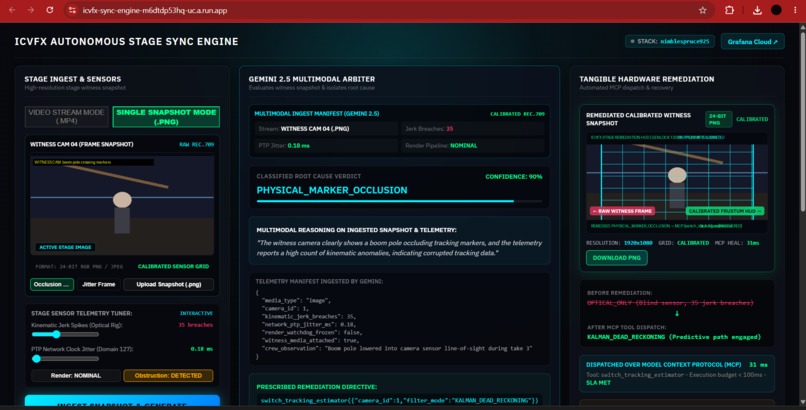Click the Witness Cam 04 frame snapshot image
806x410 pixels.
click(x=122, y=206)
